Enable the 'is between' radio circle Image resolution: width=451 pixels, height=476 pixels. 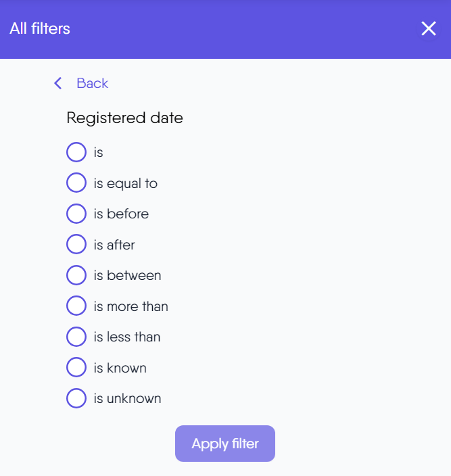tap(76, 275)
